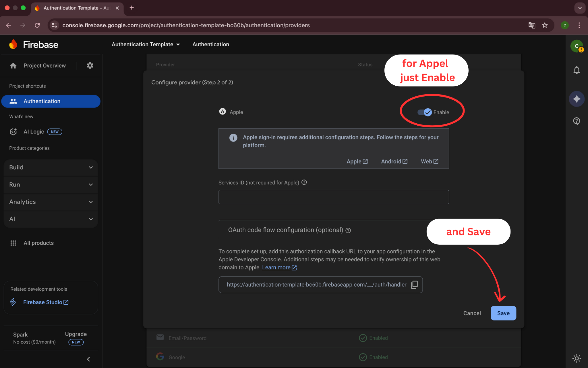Collapse the sidebar with bottom chevron

click(88, 359)
